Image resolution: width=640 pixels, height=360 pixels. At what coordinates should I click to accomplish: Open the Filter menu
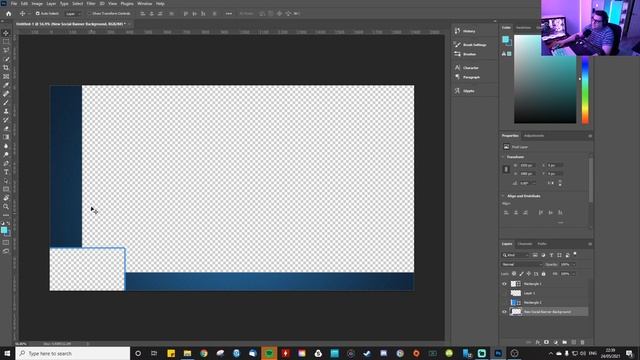(x=91, y=4)
